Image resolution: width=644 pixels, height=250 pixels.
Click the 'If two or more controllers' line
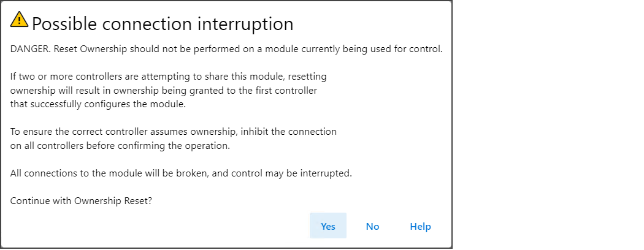tap(169, 77)
